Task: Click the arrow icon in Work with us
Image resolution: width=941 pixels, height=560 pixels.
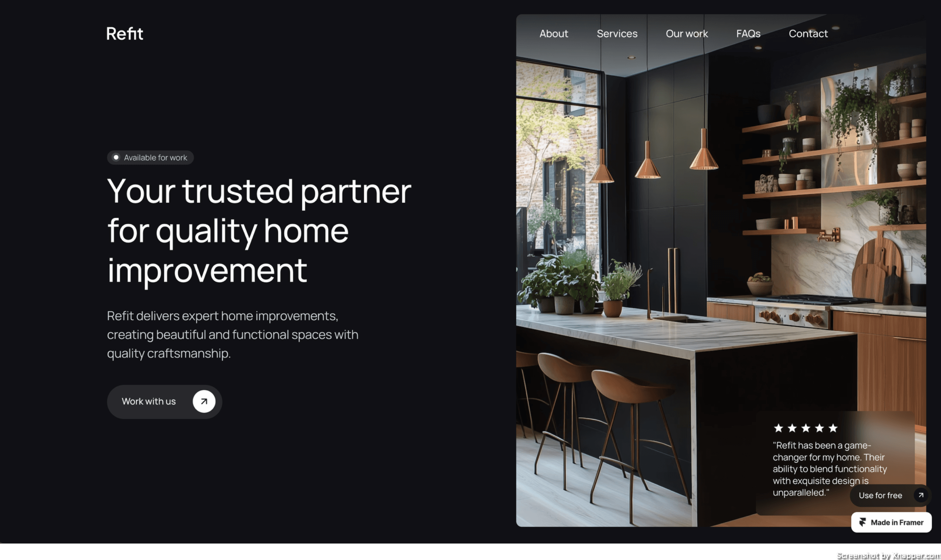Action: click(204, 402)
